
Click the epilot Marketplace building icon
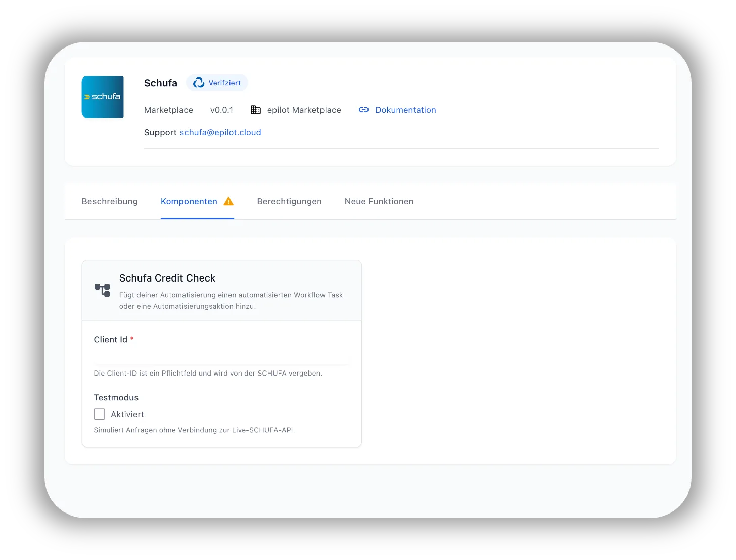(x=256, y=110)
